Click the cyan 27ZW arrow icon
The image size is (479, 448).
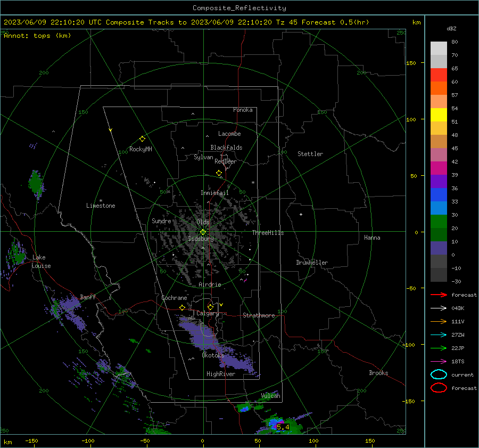click(439, 335)
